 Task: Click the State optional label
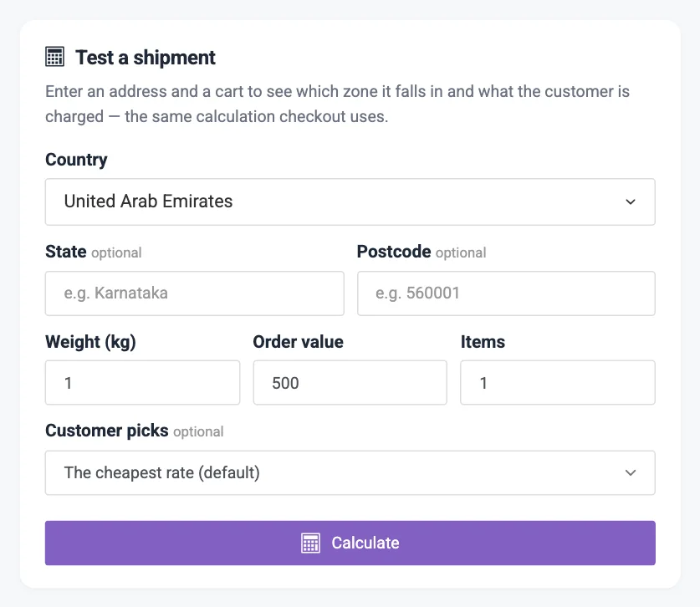tap(94, 252)
